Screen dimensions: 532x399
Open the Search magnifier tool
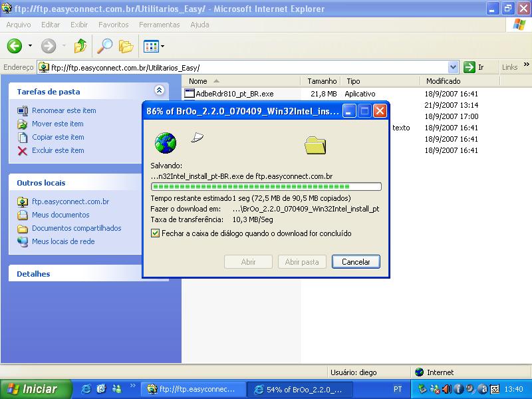105,46
